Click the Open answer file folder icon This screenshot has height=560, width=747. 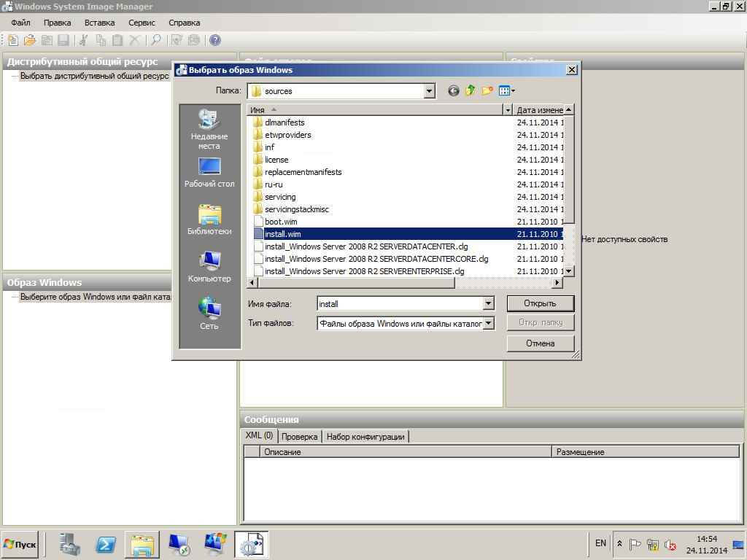point(30,41)
